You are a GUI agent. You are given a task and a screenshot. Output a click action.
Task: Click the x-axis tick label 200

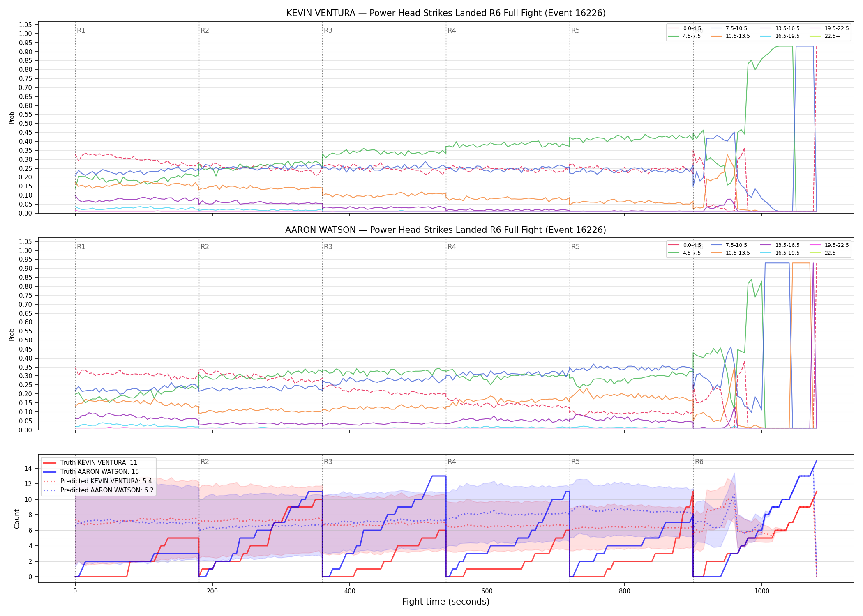pyautogui.click(x=212, y=591)
